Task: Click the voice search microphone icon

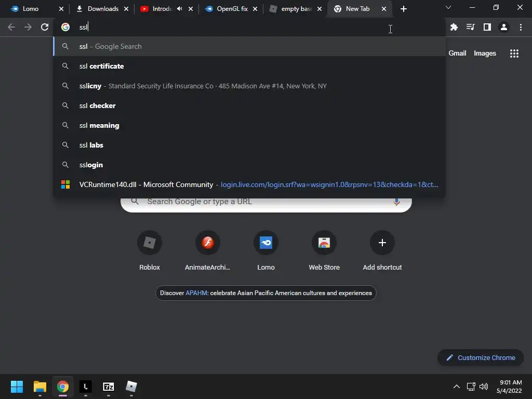Action: [x=396, y=202]
